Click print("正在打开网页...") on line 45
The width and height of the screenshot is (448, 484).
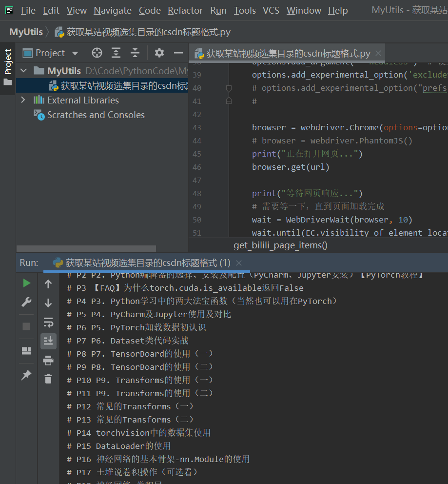click(307, 154)
